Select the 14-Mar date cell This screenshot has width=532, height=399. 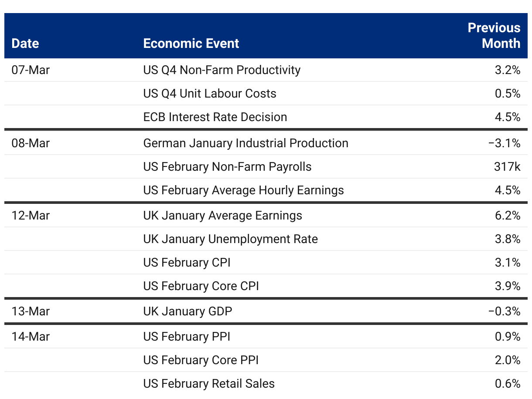(x=31, y=337)
